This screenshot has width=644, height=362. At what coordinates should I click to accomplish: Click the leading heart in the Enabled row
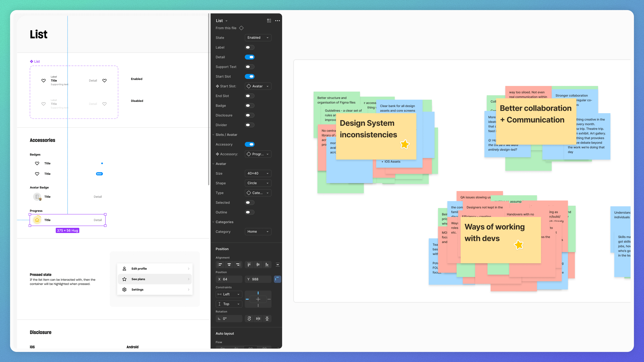coord(43,80)
